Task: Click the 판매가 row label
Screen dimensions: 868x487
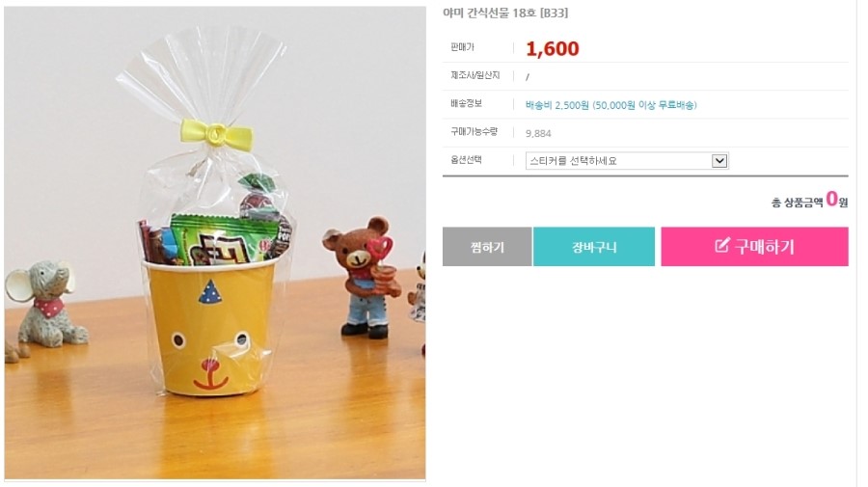Action: (462, 47)
